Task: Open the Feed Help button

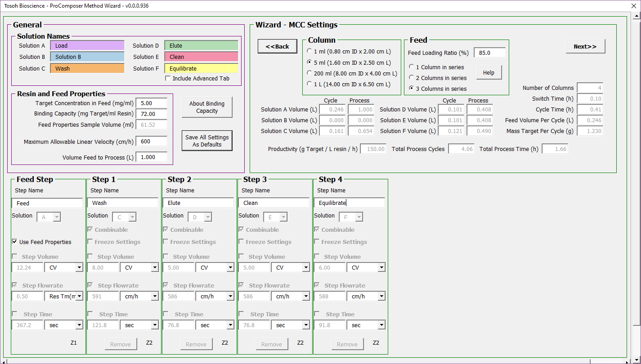Action: pyautogui.click(x=489, y=73)
